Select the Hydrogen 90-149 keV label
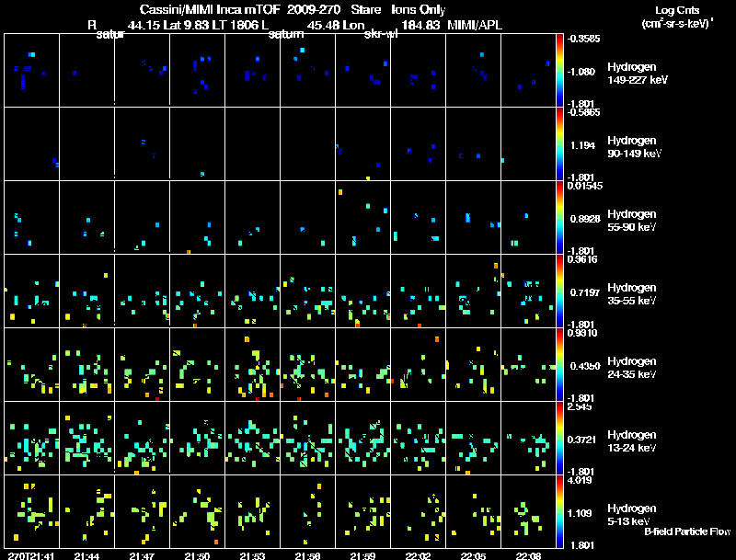The height and width of the screenshot is (560, 736). point(634,147)
